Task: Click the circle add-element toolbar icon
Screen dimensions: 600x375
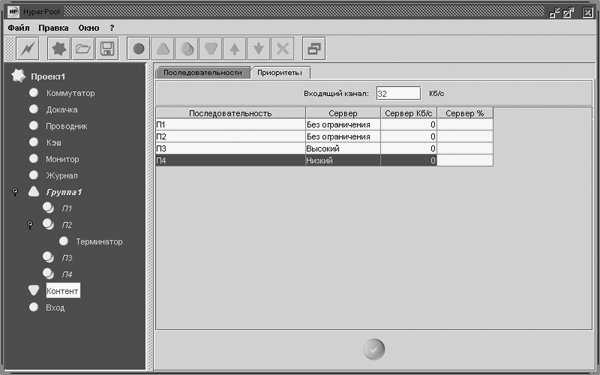Action: pyautogui.click(x=139, y=49)
